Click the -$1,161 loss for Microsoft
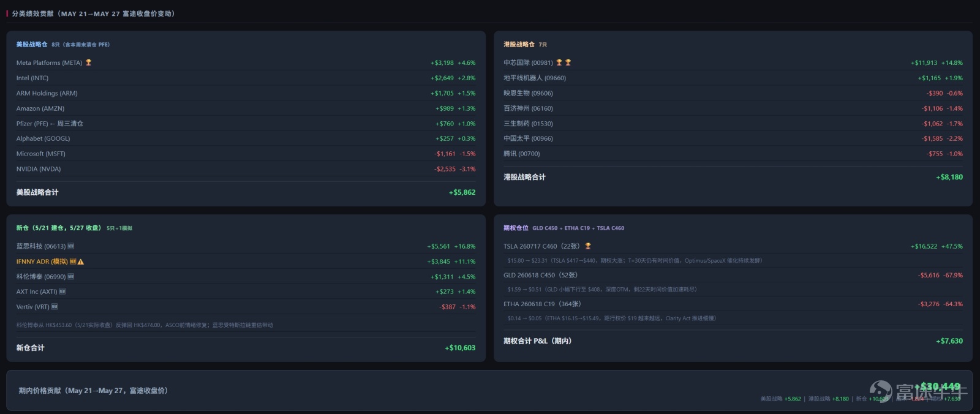Viewport: 980px width, 414px height. tap(445, 154)
